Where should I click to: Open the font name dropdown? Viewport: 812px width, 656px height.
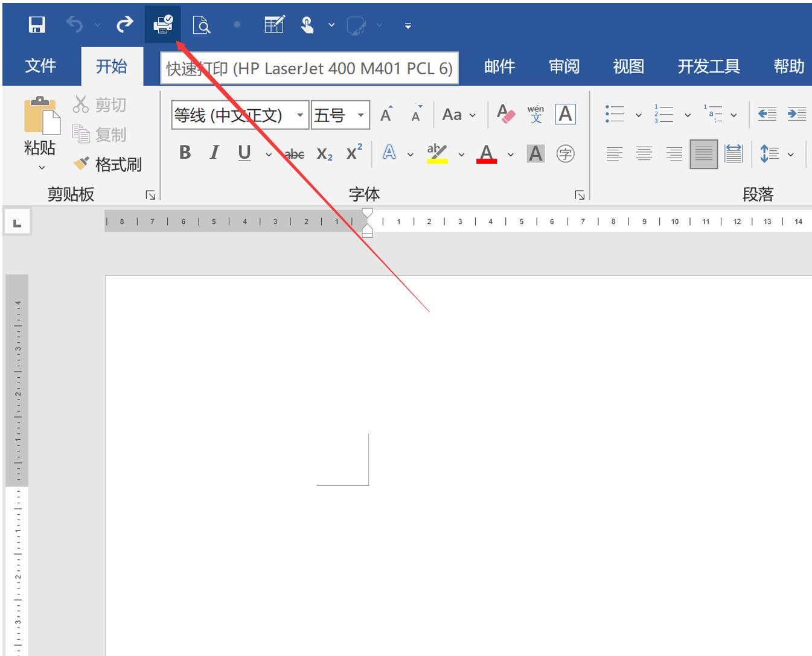pos(299,115)
